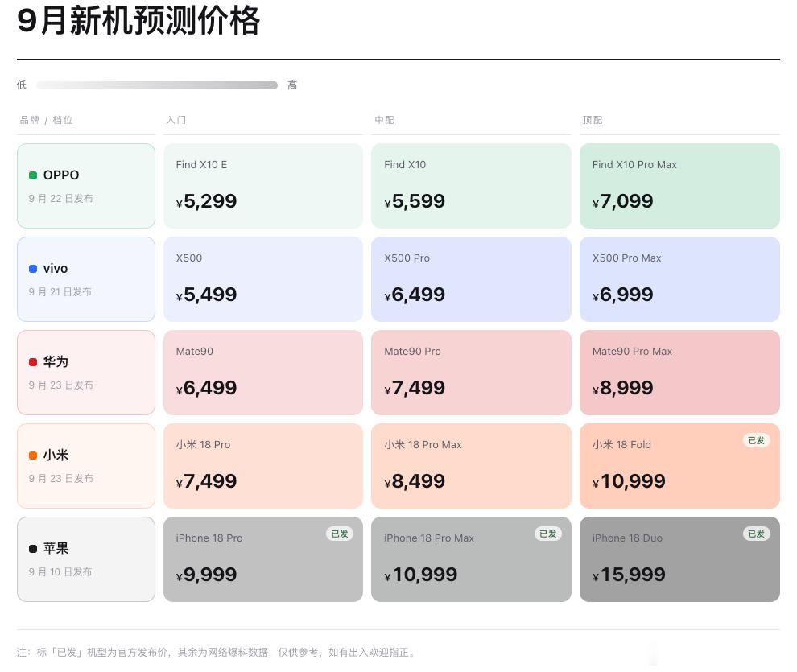The height and width of the screenshot is (672, 797).
Task: Click the ¥10,999 price under 小米 18 Fold
Action: click(x=629, y=482)
